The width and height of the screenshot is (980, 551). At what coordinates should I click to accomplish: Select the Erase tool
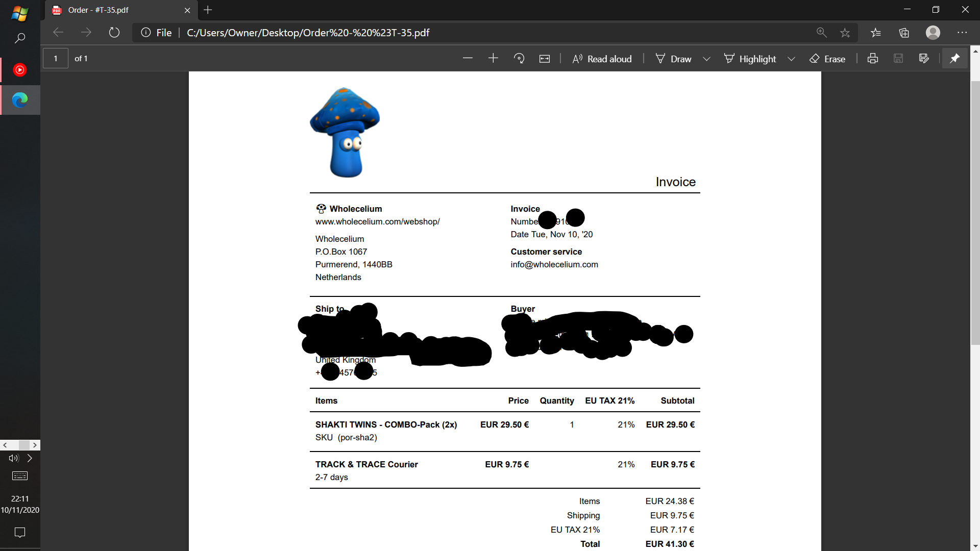[x=827, y=59]
